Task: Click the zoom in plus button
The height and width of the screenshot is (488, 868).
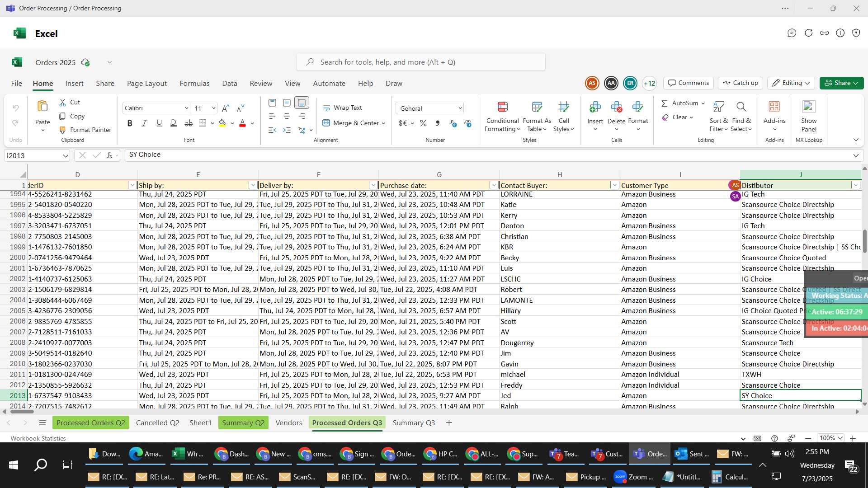Action: tap(853, 438)
